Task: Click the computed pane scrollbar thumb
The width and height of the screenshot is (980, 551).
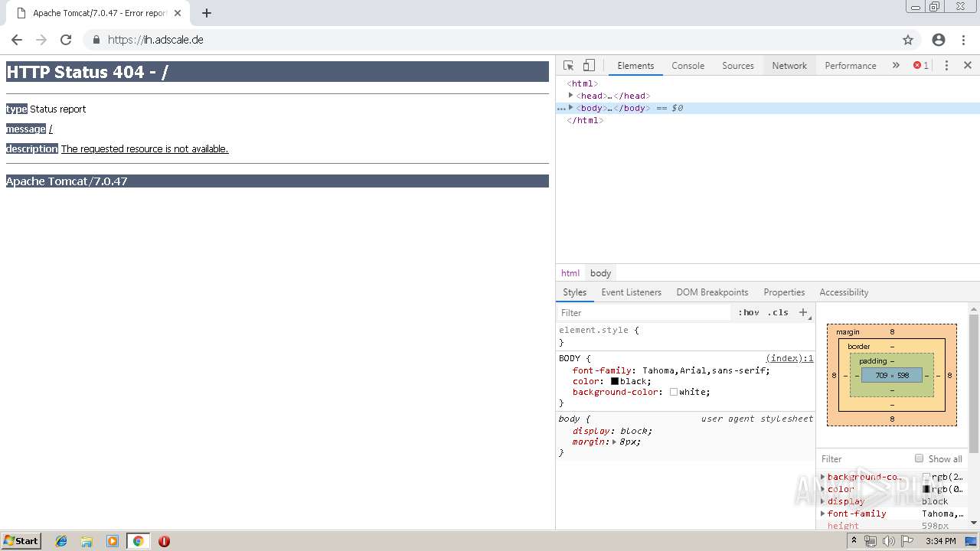Action: click(974, 383)
